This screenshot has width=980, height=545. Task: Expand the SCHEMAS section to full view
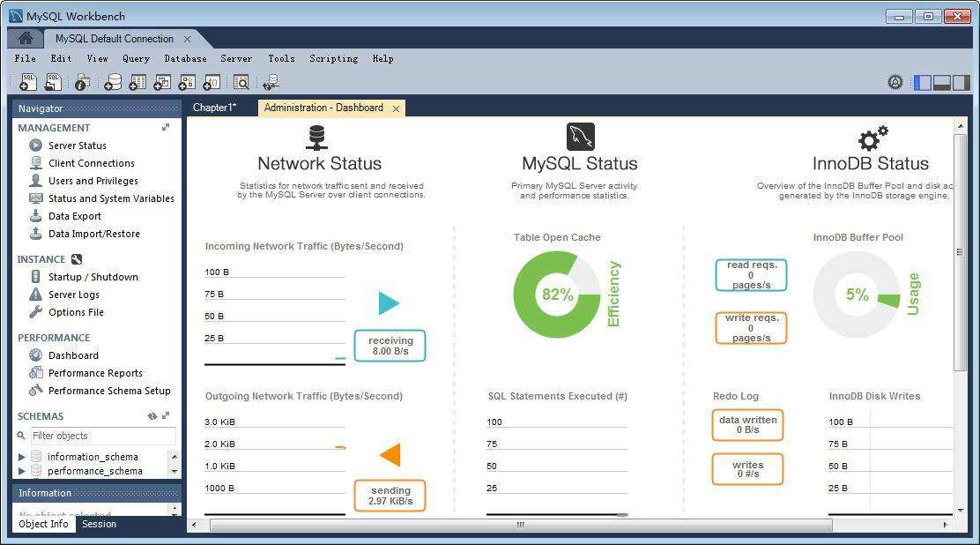tap(166, 415)
